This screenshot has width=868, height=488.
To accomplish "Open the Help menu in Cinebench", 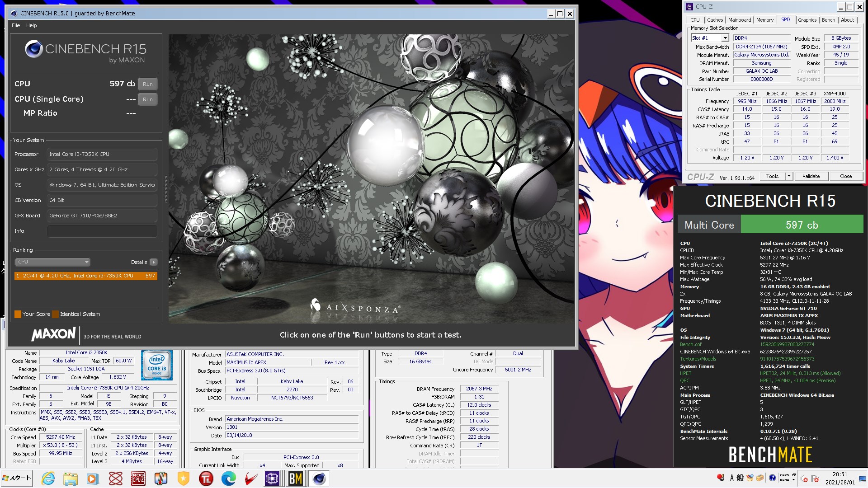I will (31, 25).
